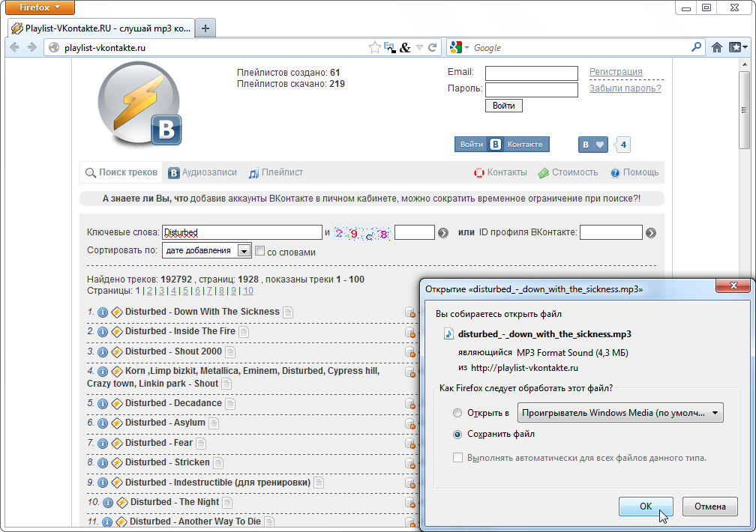
Task: Click the 'Пароль' input field
Action: pos(531,90)
